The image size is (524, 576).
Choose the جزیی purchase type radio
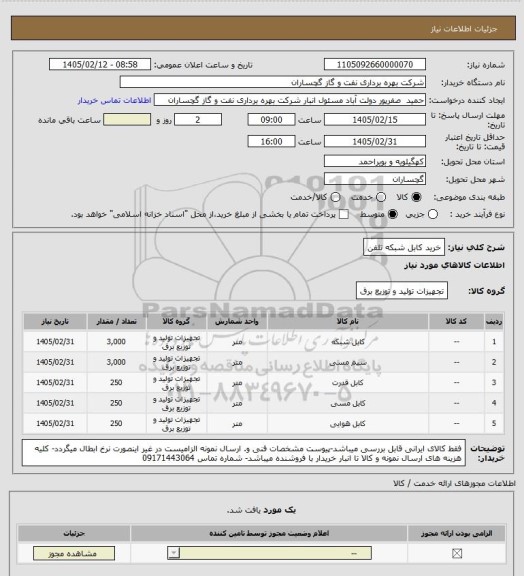[x=433, y=214]
